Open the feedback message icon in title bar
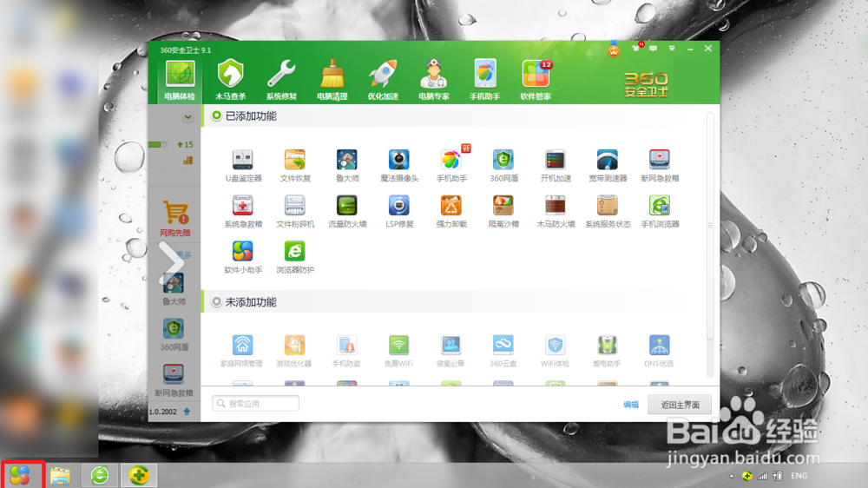Viewport: 868px width, 488px height. pos(654,49)
